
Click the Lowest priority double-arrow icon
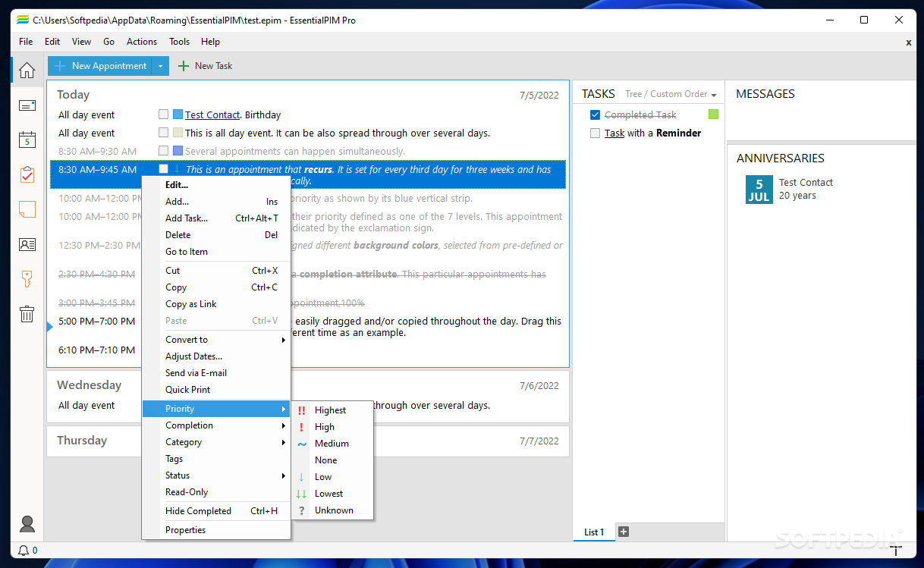point(302,494)
